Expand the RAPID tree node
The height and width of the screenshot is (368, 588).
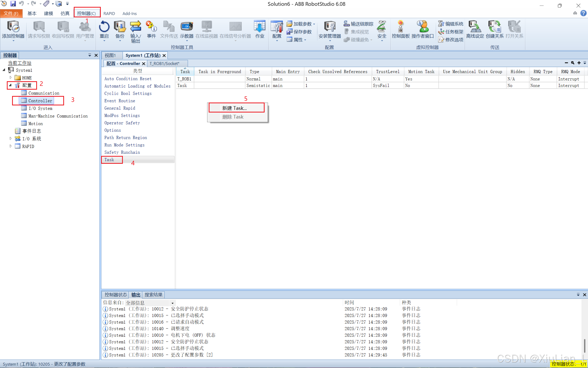pos(10,146)
